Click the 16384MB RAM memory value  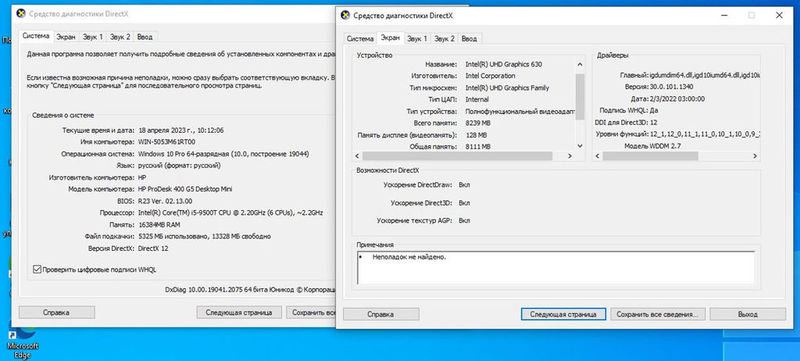tap(159, 224)
